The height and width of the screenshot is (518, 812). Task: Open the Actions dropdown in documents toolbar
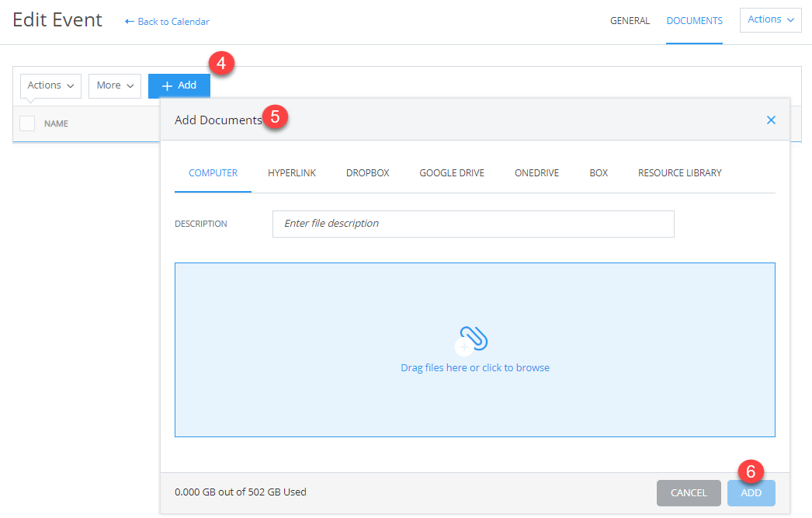coord(50,85)
